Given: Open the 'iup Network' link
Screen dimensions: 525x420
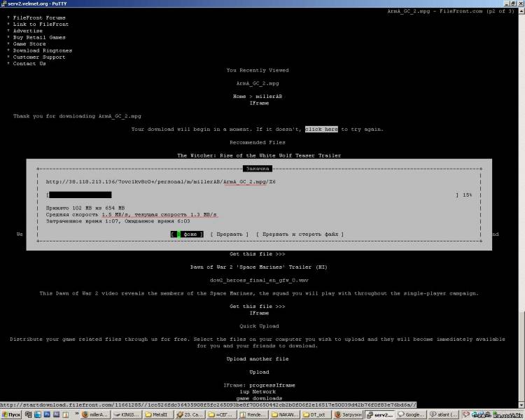Looking at the screenshot, I should pos(258,392).
